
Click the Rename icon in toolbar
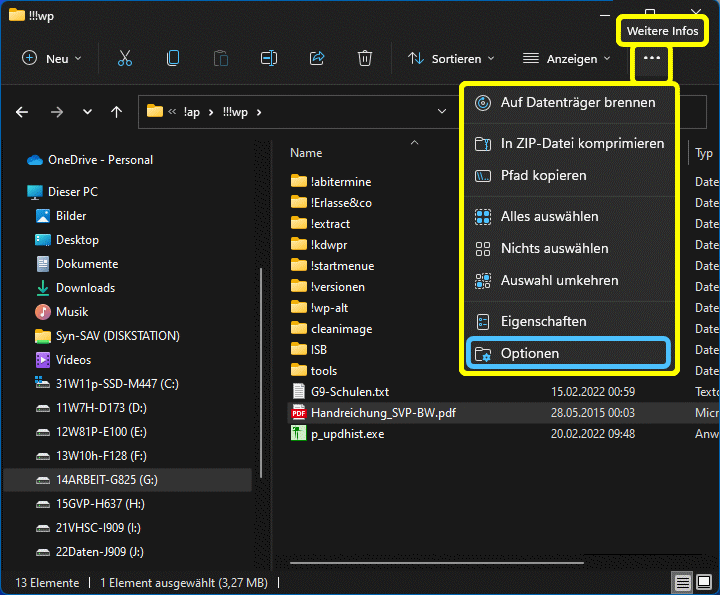point(269,59)
